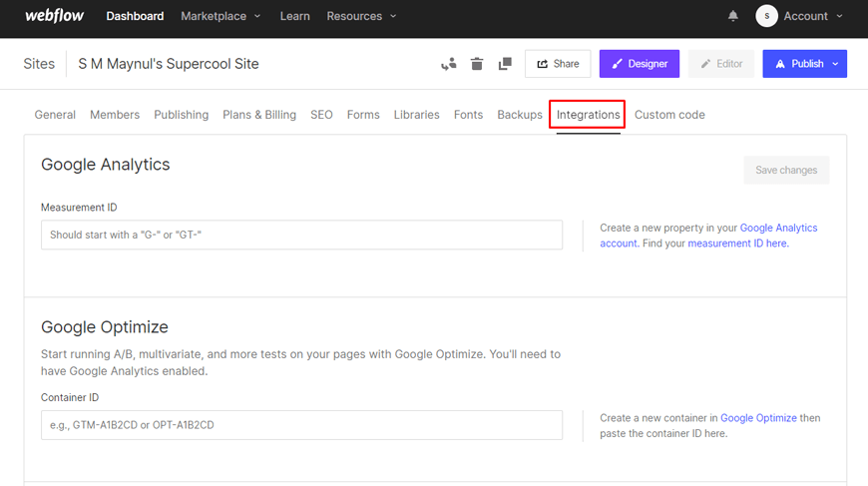This screenshot has width=868, height=486.
Task: Click the account avatar circle
Action: pos(766,16)
